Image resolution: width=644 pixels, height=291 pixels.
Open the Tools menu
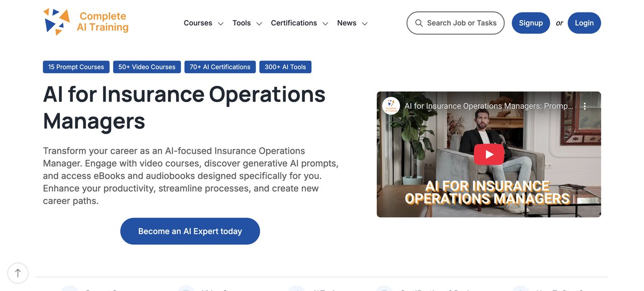pos(242,23)
